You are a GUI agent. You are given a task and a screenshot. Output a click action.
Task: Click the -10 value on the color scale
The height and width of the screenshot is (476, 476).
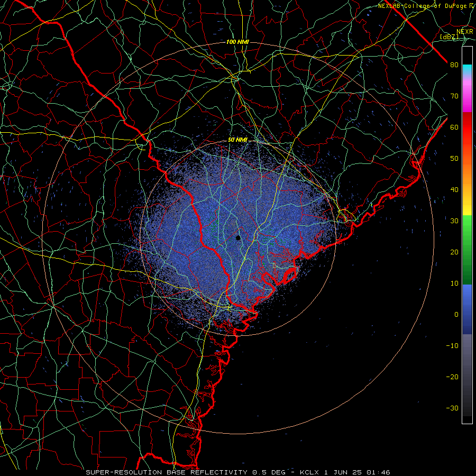(x=452, y=346)
